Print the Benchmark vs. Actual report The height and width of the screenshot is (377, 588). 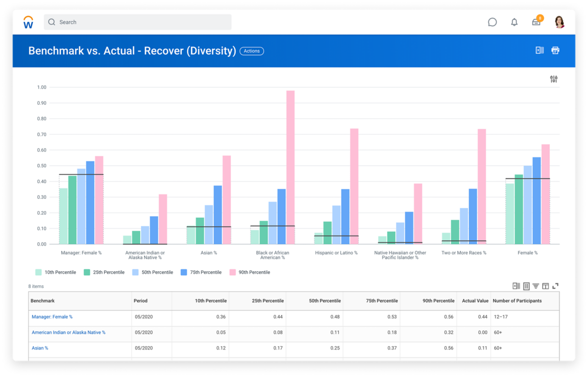555,50
